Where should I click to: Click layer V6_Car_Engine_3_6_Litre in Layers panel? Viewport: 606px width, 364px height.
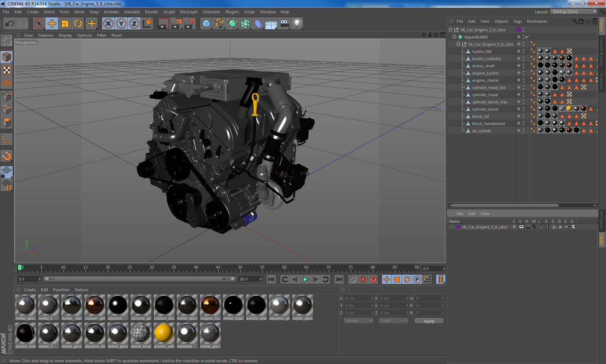pyautogui.click(x=484, y=227)
